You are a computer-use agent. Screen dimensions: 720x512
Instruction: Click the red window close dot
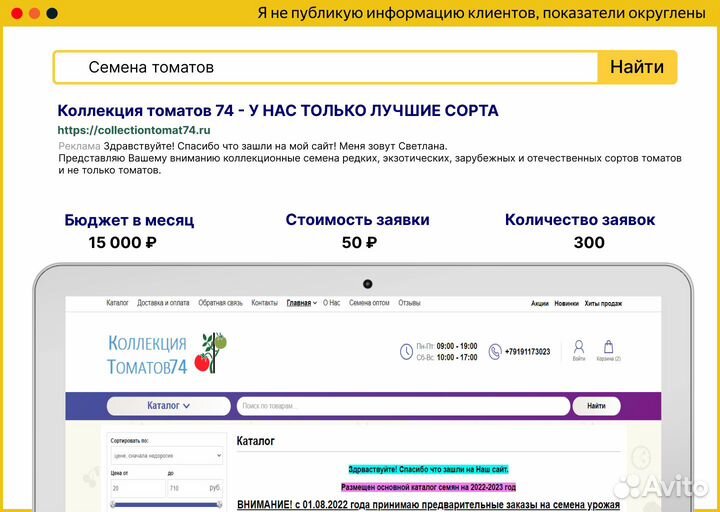click(x=17, y=13)
